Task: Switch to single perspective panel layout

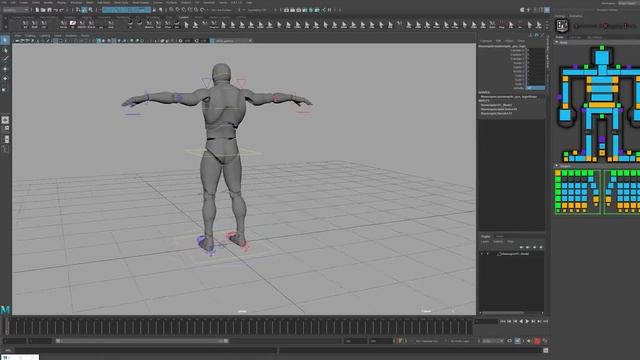Action: coord(5,120)
